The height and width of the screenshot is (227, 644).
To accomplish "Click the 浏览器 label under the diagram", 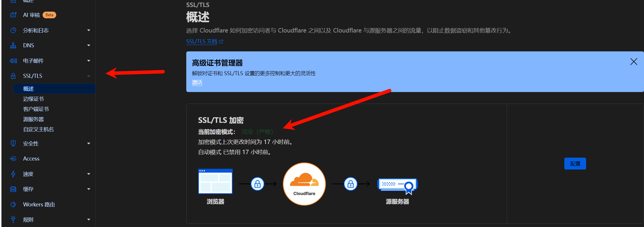I will (x=215, y=201).
